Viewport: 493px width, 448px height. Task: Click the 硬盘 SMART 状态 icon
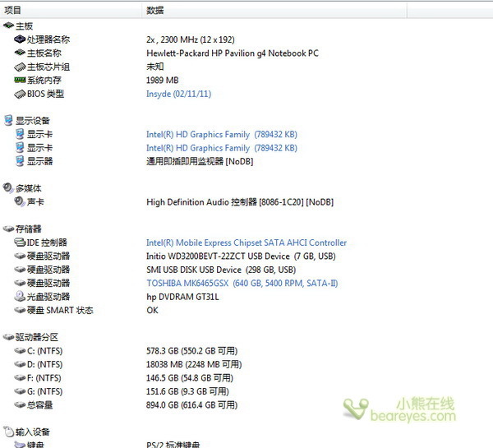20,310
